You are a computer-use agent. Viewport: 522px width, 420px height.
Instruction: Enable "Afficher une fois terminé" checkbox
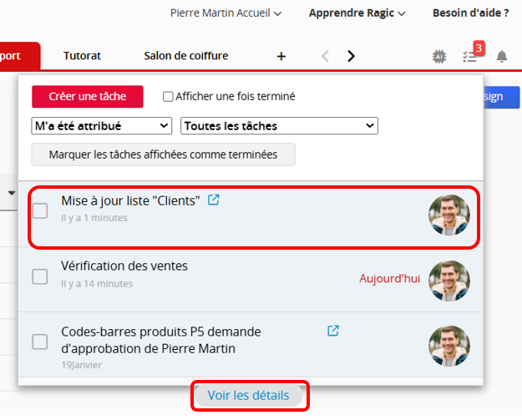click(x=168, y=97)
